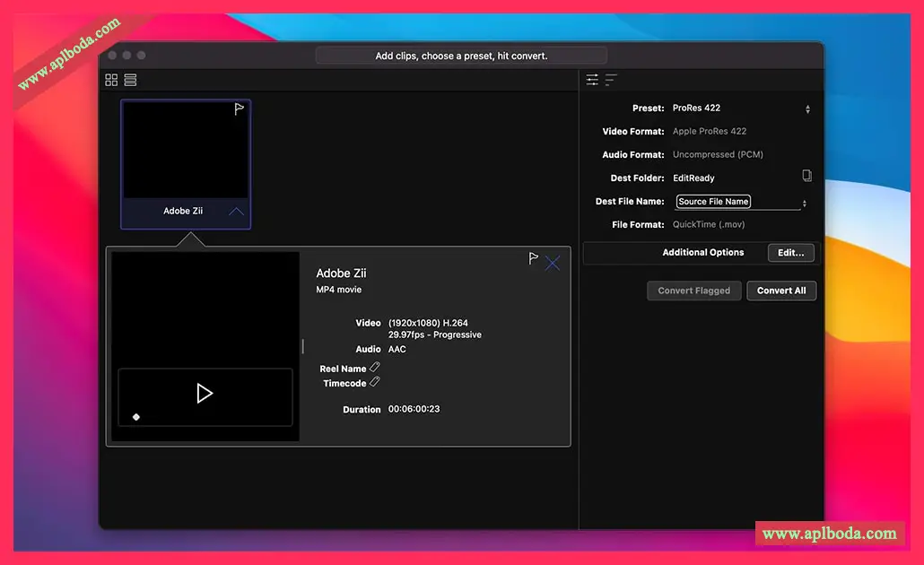Toggle flag in clip details panel
This screenshot has width=924, height=565.
pos(534,258)
